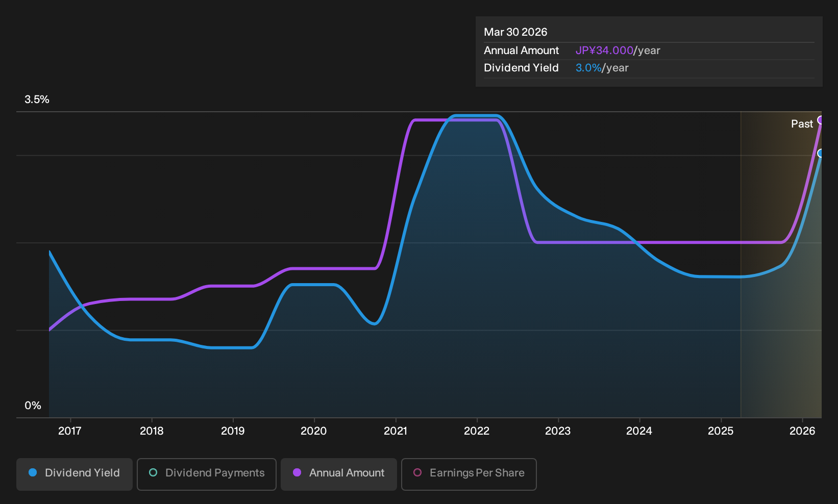Toggle the Annual Amount legend button

coord(339,474)
